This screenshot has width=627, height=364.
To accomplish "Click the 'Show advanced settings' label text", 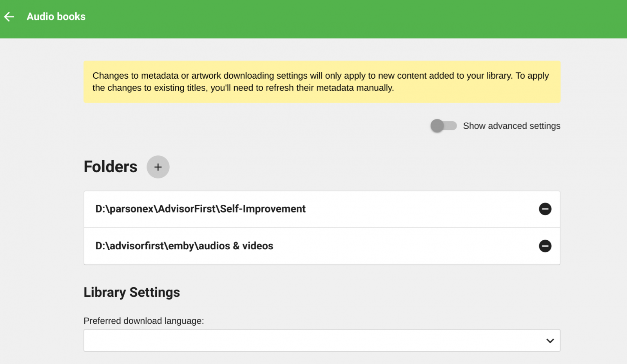I will (x=511, y=126).
